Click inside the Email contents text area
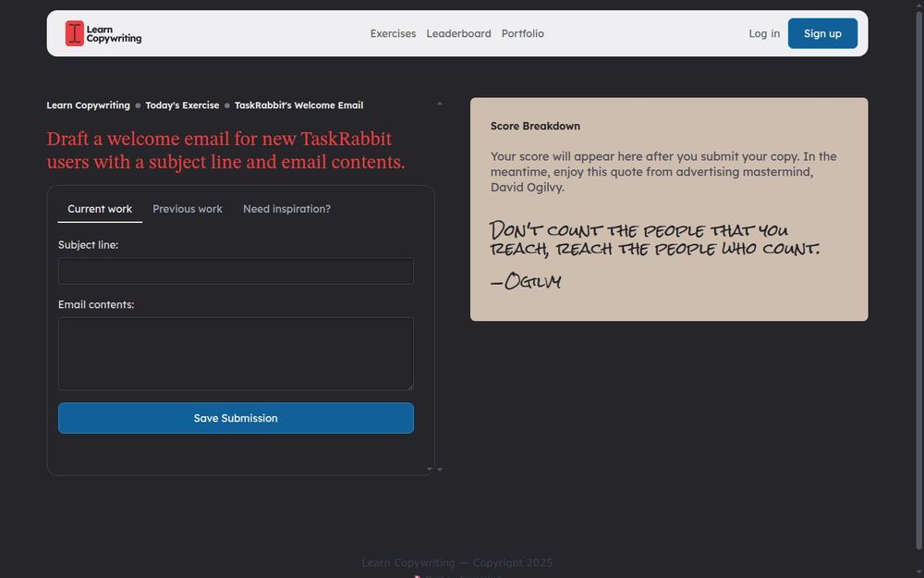Viewport: 924px width, 578px height. pos(236,353)
